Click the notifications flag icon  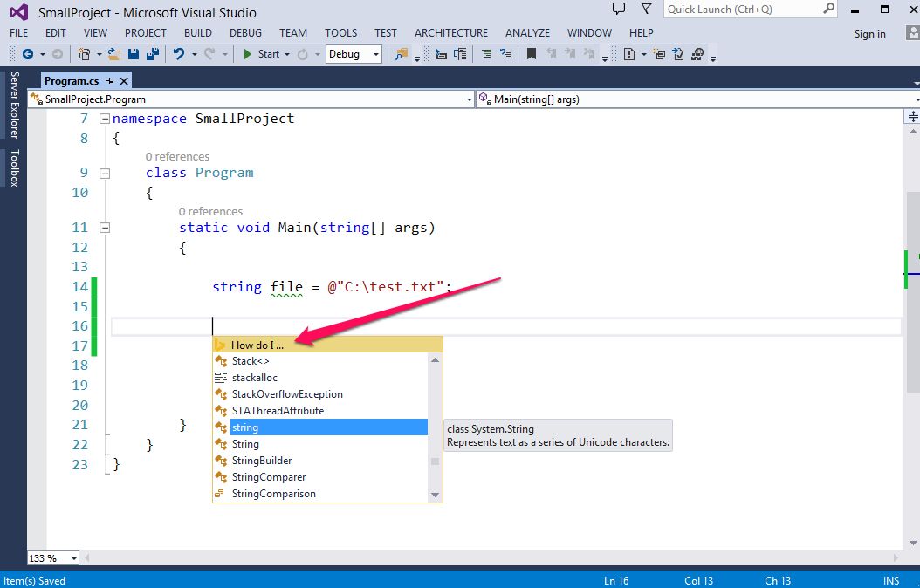(646, 10)
